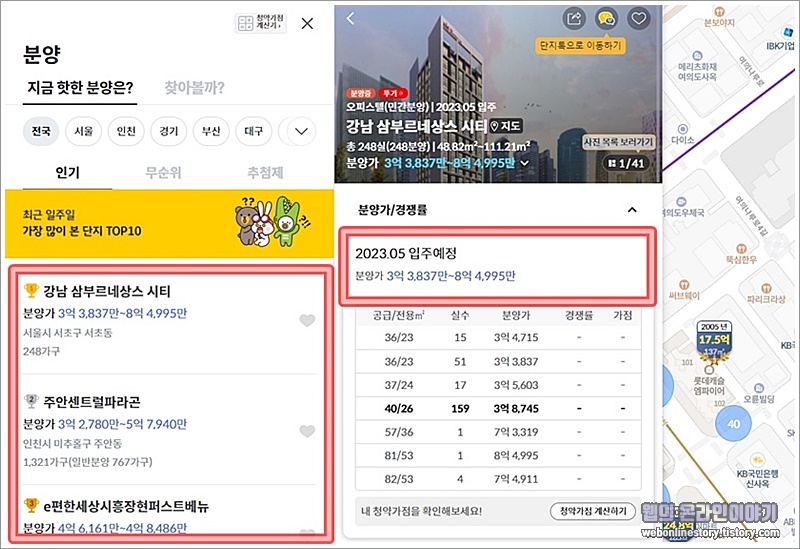Select the 서울 region chip
The height and width of the screenshot is (549, 800).
[x=84, y=131]
